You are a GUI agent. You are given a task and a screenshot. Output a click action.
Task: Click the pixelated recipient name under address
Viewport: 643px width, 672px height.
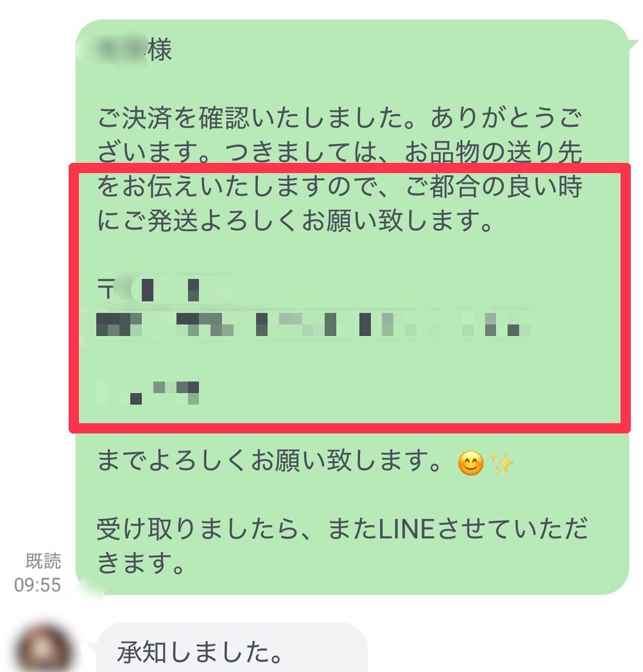[147, 392]
